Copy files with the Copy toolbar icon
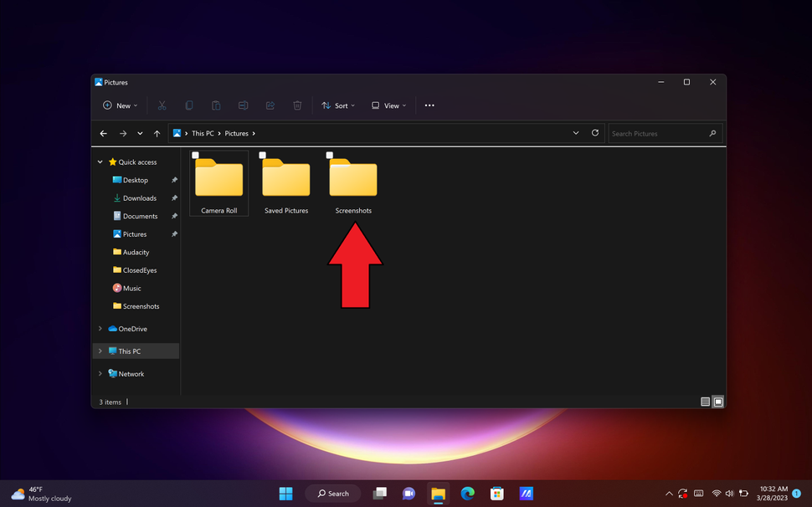The image size is (812, 507). (189, 105)
